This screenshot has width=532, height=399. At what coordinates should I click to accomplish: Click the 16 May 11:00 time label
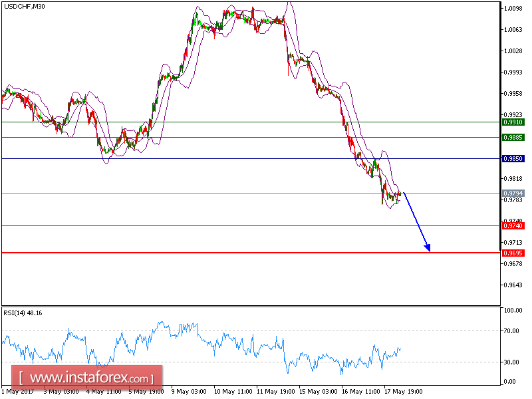361,392
